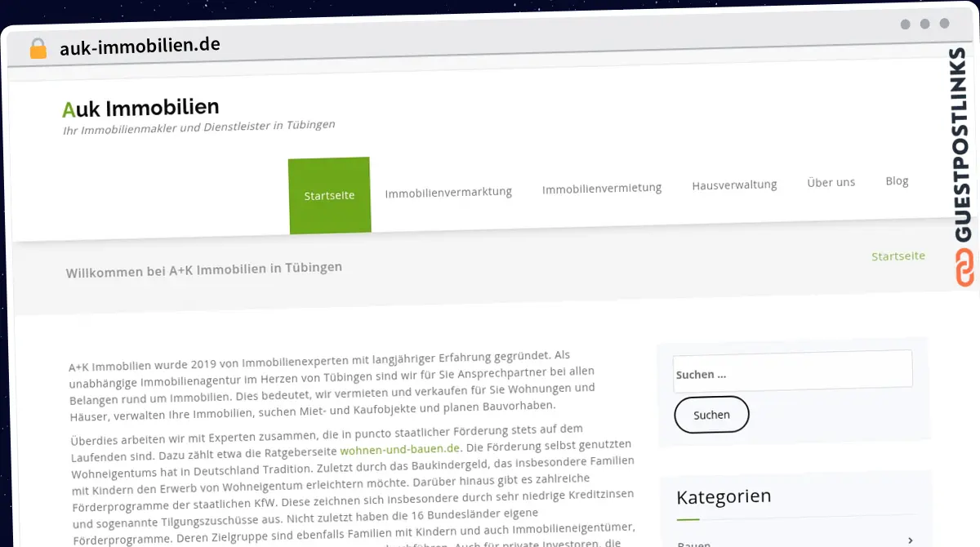Select the Startseite menu item
The width and height of the screenshot is (980, 547).
(329, 195)
